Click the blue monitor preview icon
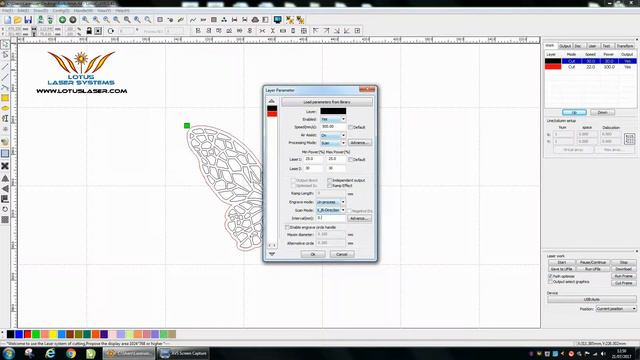Screen dimensions: 640x360 point(278,20)
